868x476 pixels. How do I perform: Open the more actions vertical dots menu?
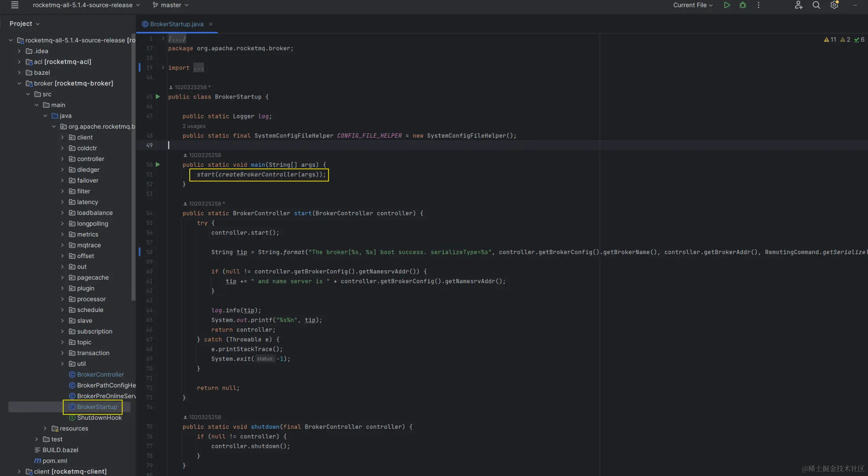[x=758, y=5]
